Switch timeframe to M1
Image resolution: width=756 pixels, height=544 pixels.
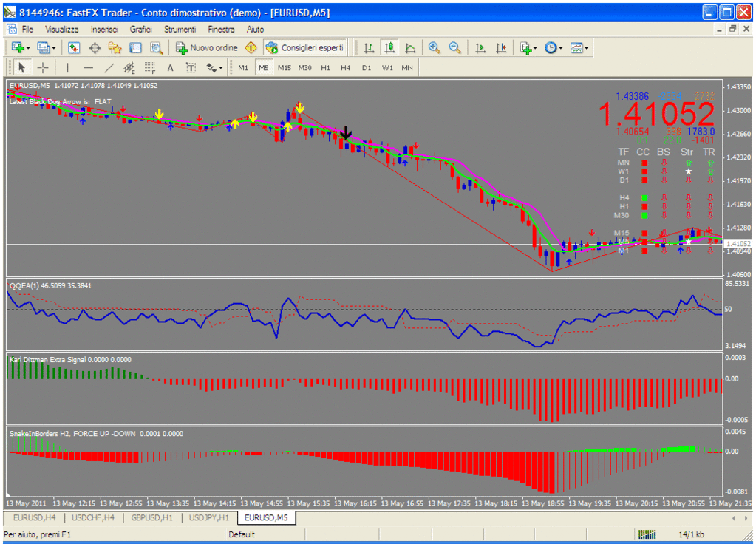(243, 68)
